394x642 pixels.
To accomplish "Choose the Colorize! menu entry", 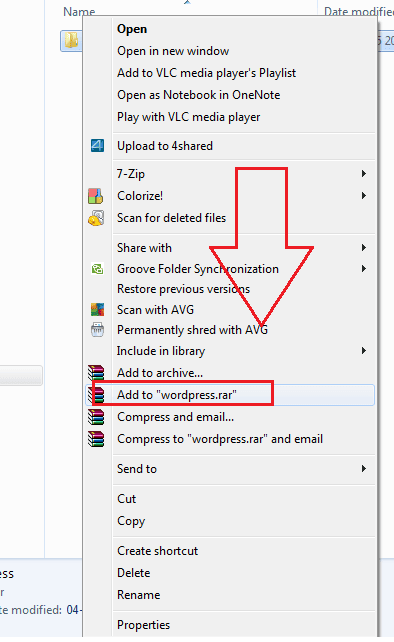I will (140, 196).
